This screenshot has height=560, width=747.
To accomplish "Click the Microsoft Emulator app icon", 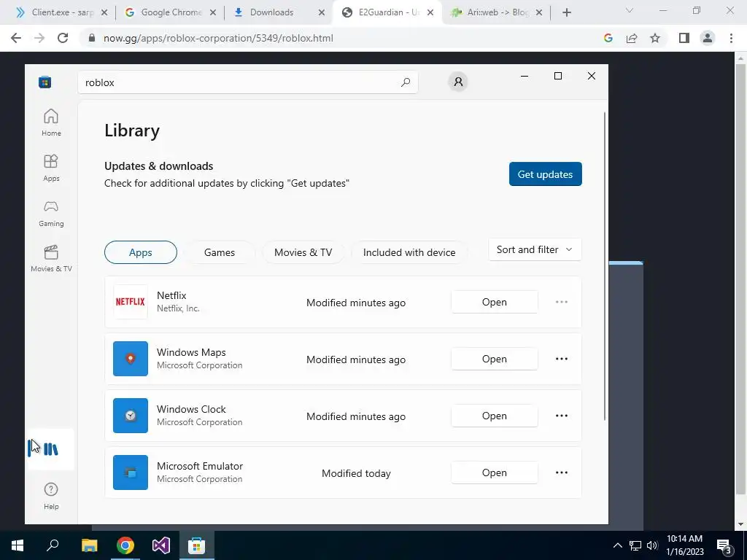I will tap(131, 472).
